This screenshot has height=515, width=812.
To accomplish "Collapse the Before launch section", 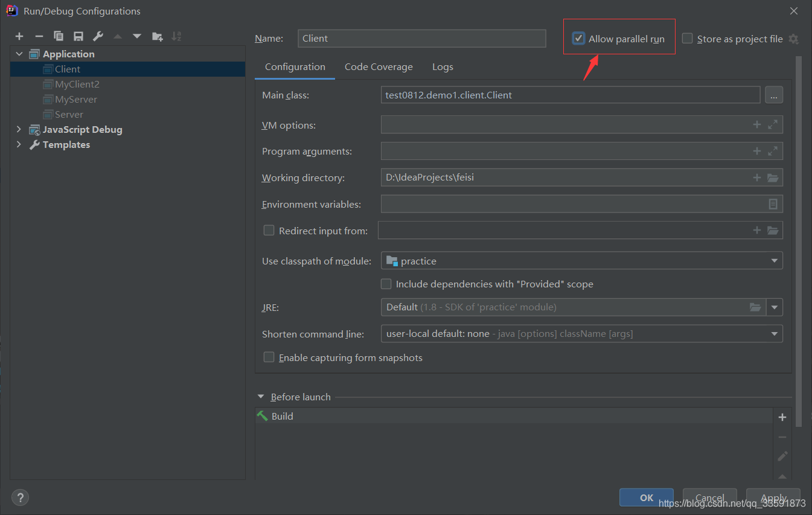I will pyautogui.click(x=261, y=397).
